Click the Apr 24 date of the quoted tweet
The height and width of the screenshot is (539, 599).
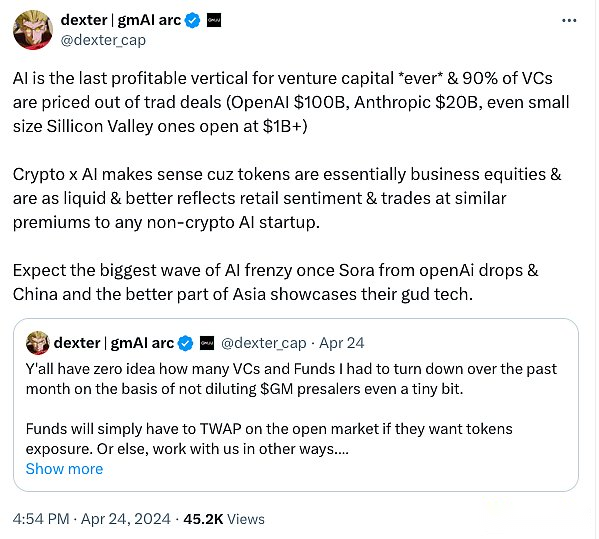coord(342,343)
